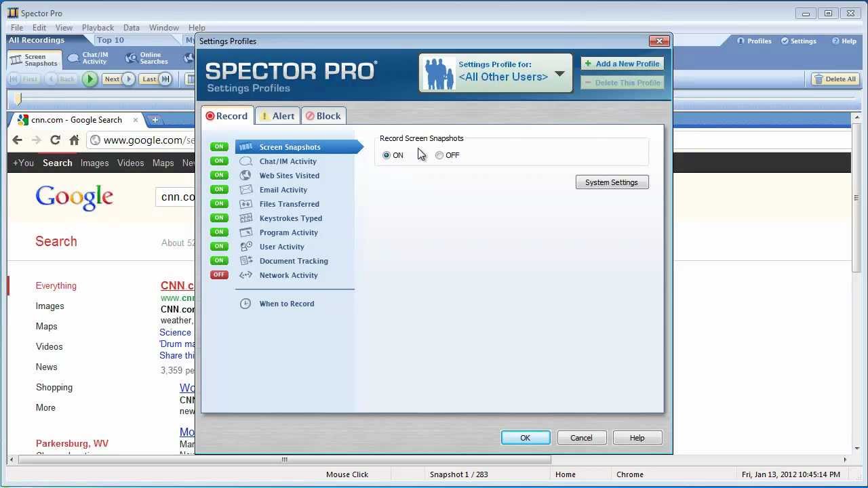Image resolution: width=868 pixels, height=488 pixels.
Task: Toggle the OFF badge beside Network Activity
Action: (219, 274)
